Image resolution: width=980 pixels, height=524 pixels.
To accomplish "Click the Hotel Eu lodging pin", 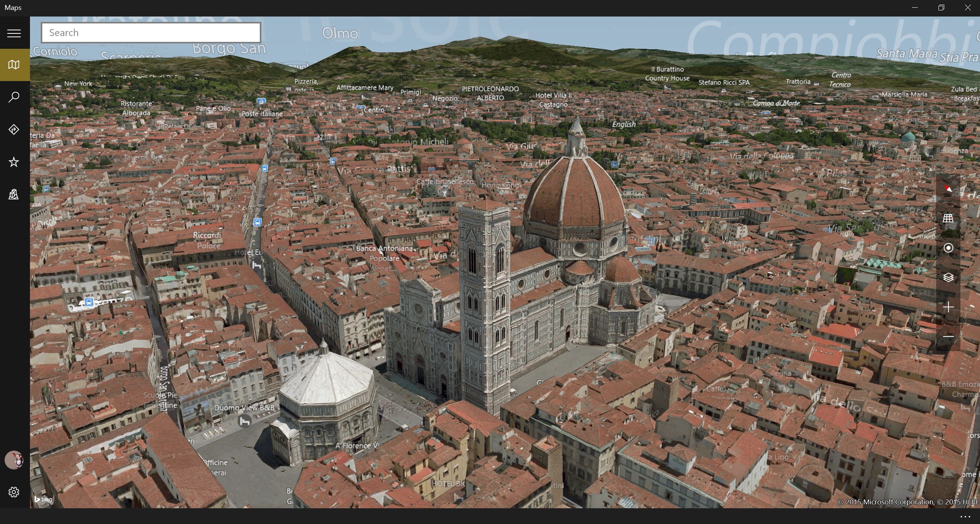I will click(x=257, y=265).
